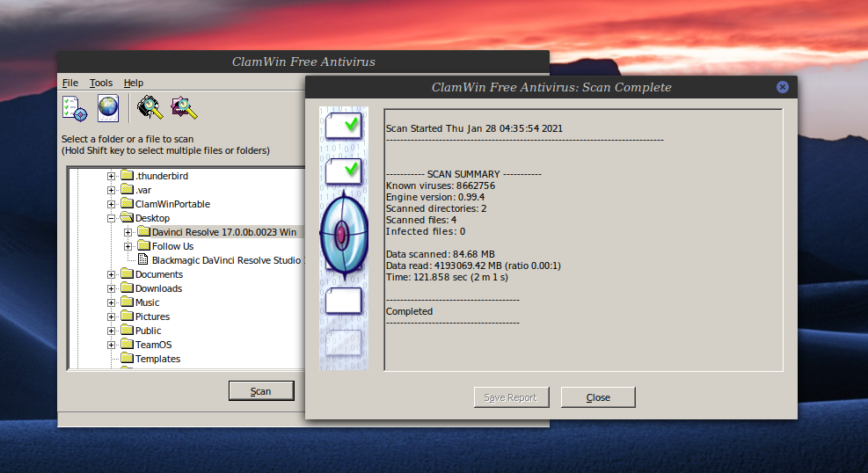Expand the Downloads folder
868x473 pixels.
[112, 288]
